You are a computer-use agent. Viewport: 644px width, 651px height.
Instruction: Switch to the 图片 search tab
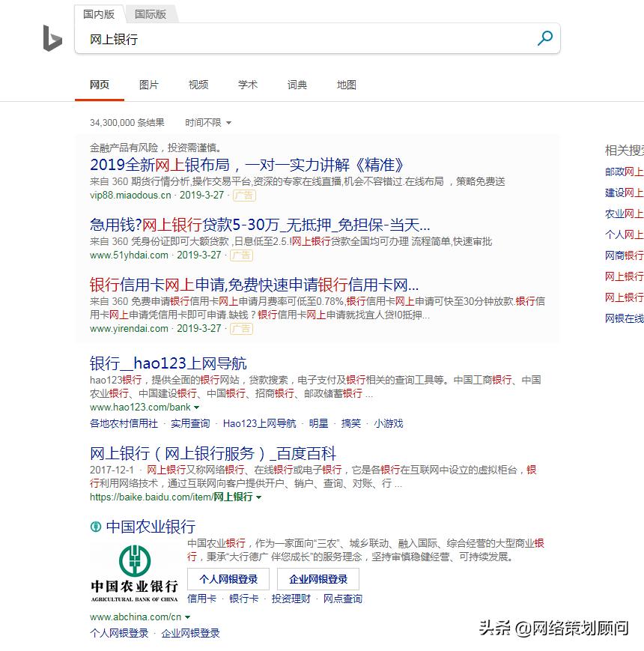pos(149,85)
